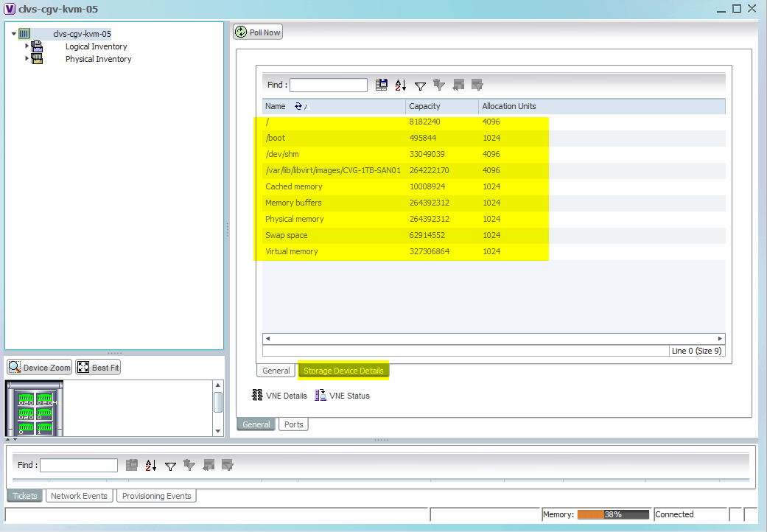This screenshot has width=767, height=532.
Task: Expand the Logical Inventory tree node
Action: tap(27, 46)
